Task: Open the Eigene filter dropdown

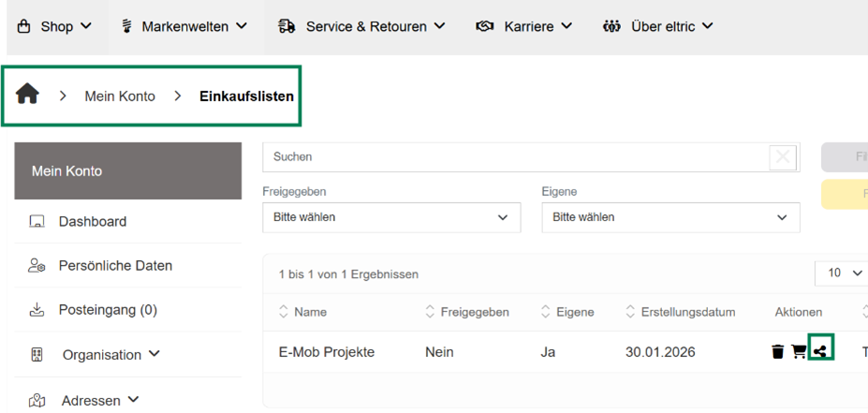Action: coord(670,217)
